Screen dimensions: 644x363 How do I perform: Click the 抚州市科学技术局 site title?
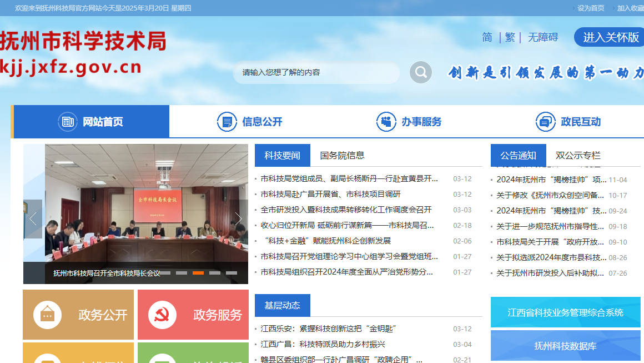tap(83, 41)
